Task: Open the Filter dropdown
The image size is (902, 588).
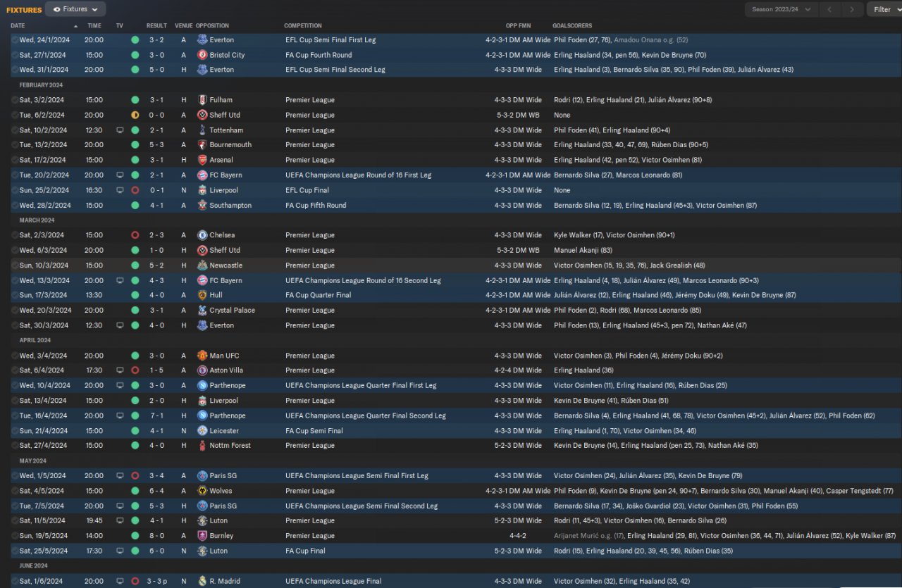Action: (x=885, y=9)
